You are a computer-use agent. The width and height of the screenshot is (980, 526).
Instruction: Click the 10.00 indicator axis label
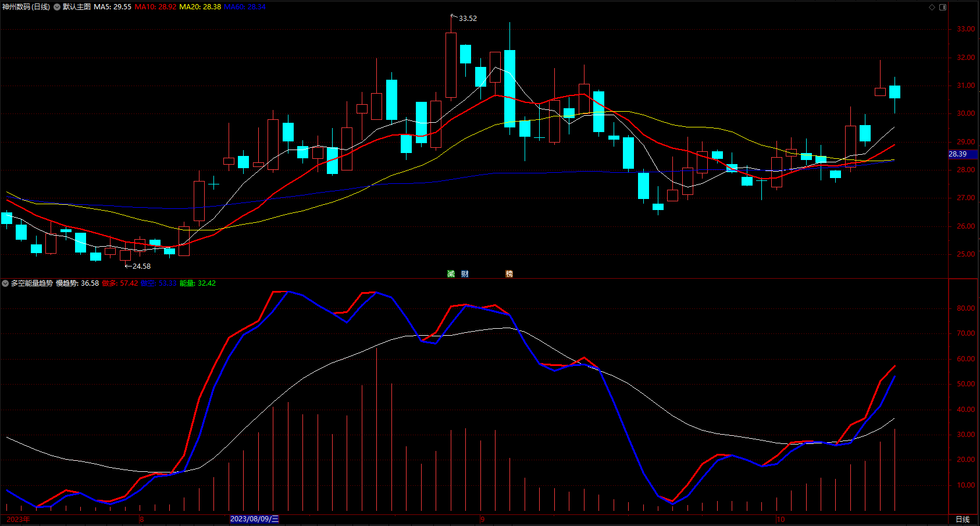966,485
